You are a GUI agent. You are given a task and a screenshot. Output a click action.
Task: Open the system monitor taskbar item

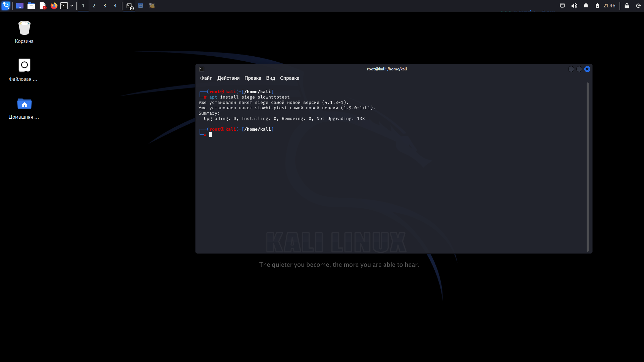coord(141,6)
